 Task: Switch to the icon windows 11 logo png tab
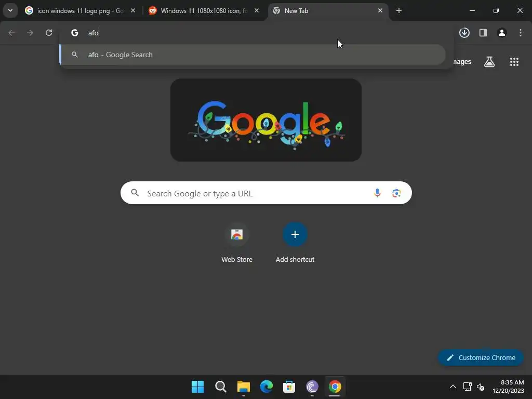79,10
